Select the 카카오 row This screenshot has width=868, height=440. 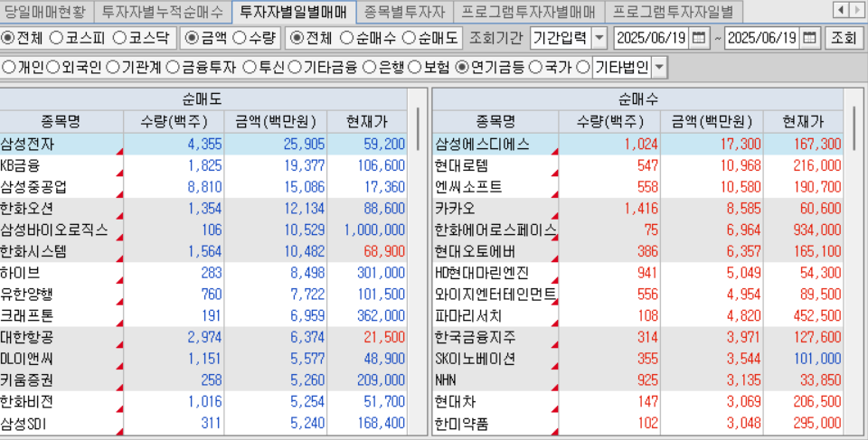[638, 209]
